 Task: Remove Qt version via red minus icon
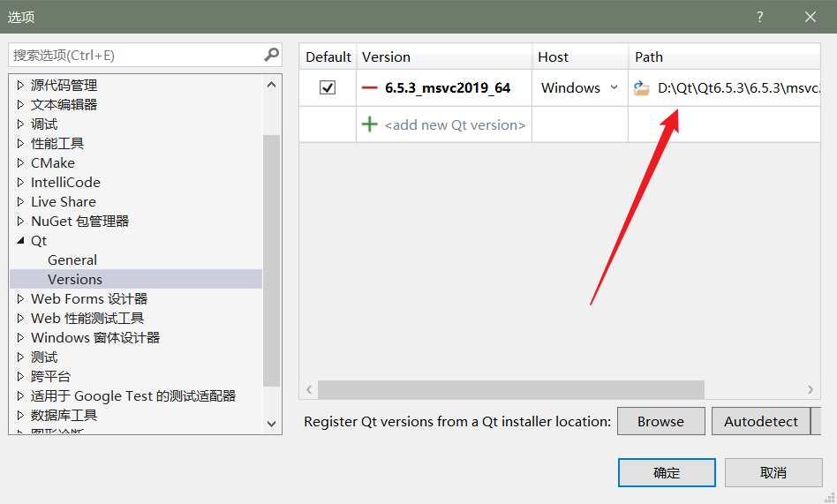click(369, 88)
